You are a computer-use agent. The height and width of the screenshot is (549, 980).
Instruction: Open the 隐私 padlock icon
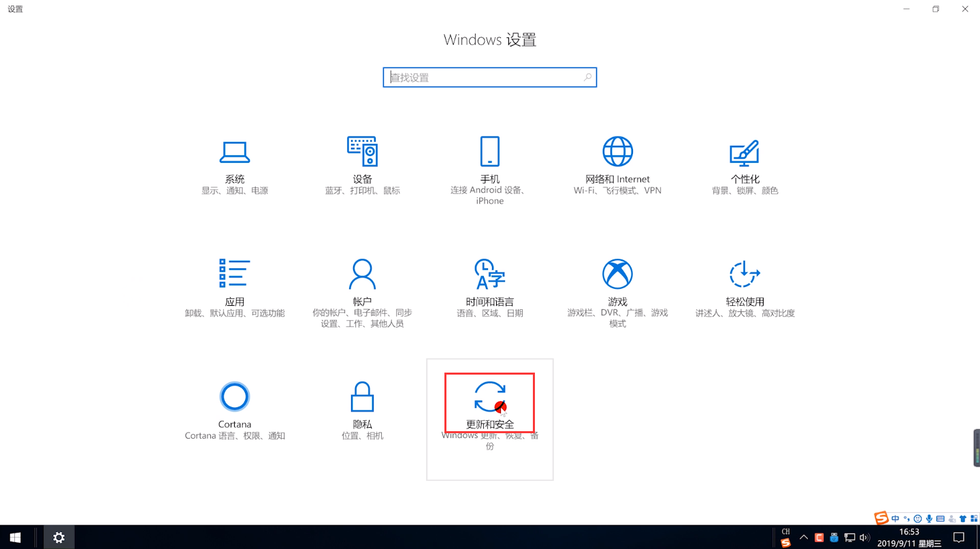[x=362, y=396]
